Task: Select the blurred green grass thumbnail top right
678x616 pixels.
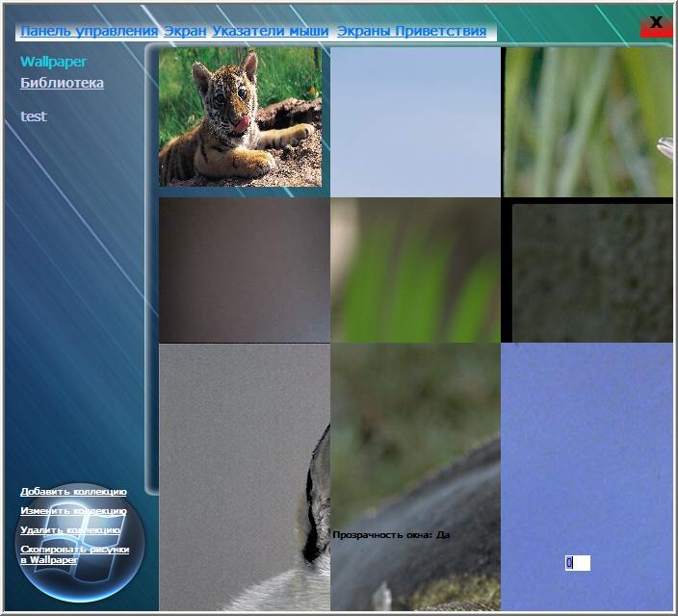Action: coord(588,122)
